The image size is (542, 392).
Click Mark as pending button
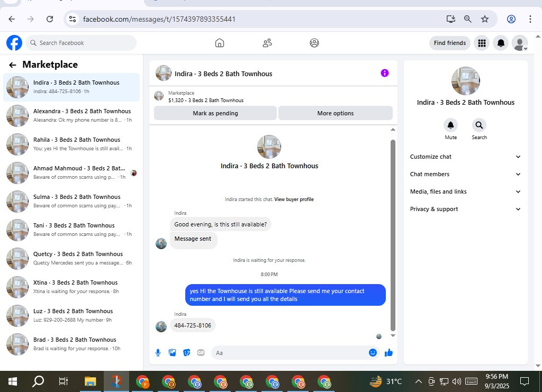point(215,113)
